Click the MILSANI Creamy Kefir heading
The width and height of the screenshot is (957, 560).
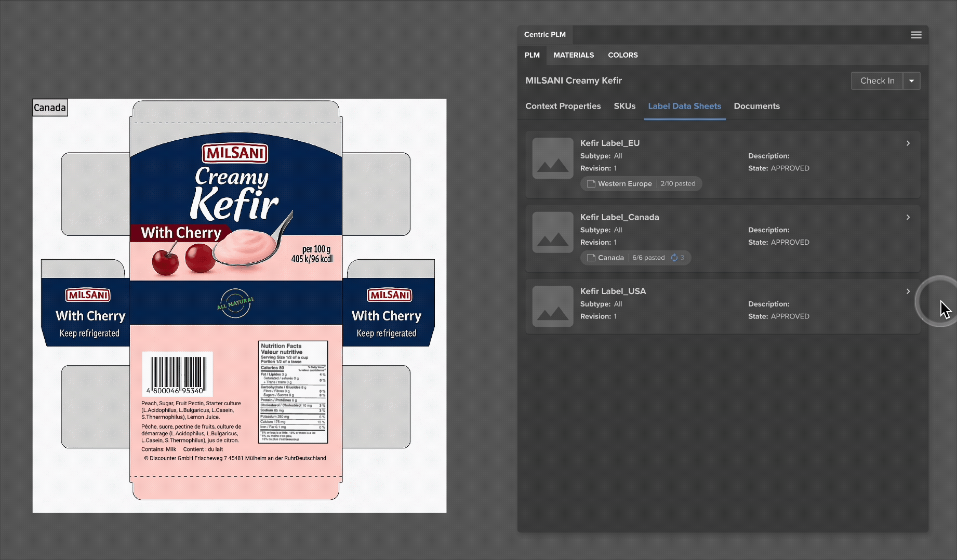pos(574,81)
